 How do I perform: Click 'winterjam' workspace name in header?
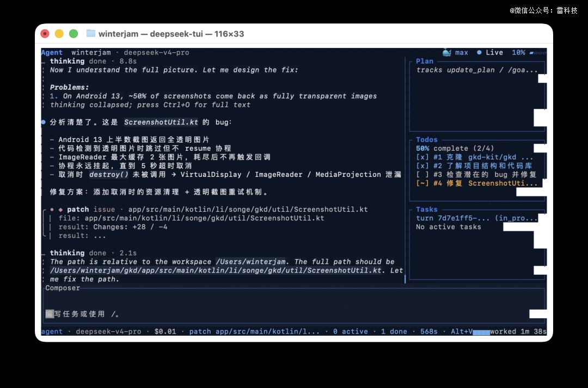pos(91,52)
